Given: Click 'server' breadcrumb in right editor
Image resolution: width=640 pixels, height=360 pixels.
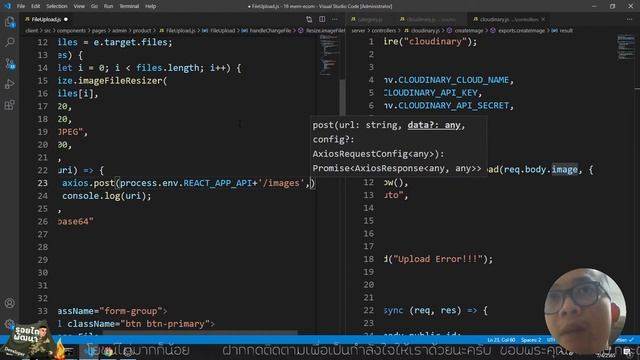Looking at the screenshot, I should tap(358, 31).
